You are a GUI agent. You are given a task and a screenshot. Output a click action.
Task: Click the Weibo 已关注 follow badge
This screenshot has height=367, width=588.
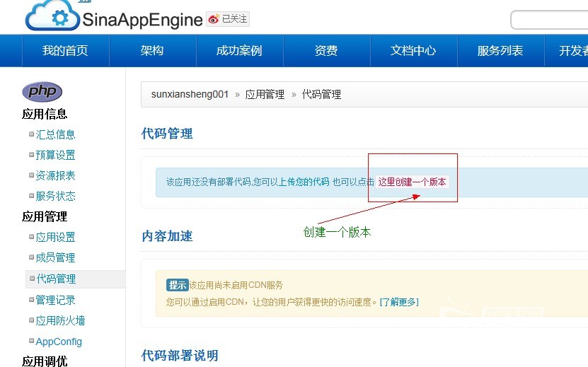228,19
